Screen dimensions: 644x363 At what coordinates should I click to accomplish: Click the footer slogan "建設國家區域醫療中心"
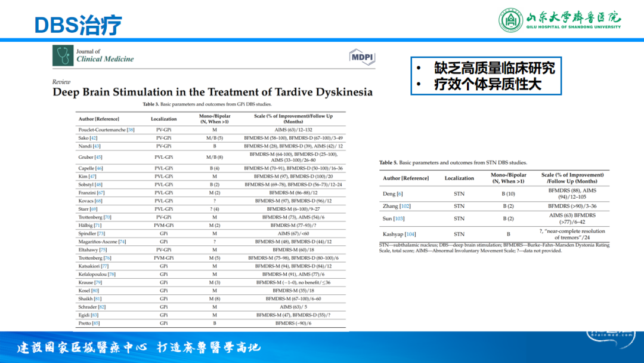click(x=82, y=347)
